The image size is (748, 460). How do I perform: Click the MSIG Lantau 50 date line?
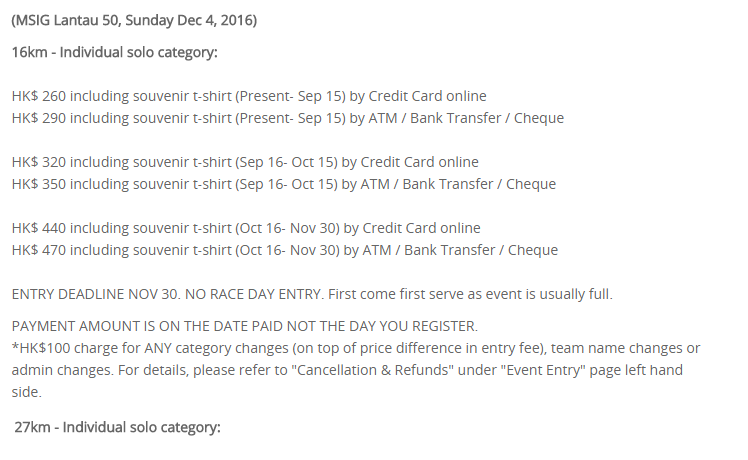pyautogui.click(x=134, y=21)
